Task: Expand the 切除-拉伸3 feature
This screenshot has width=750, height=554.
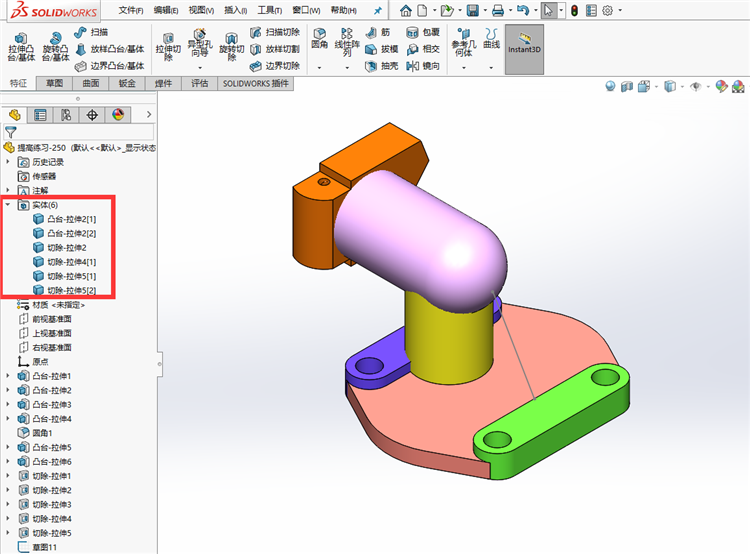Action: pos(8,504)
